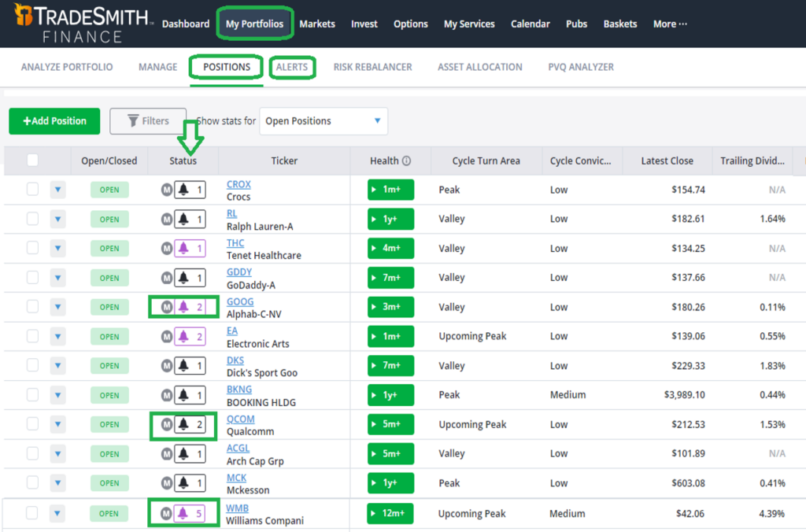Sort by the Latest Close column header

point(667,161)
